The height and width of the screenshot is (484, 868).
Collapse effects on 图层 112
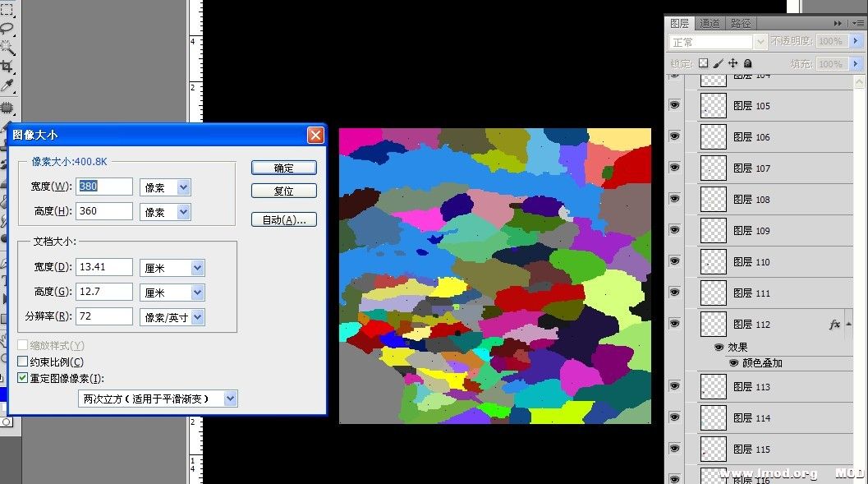pyautogui.click(x=848, y=324)
